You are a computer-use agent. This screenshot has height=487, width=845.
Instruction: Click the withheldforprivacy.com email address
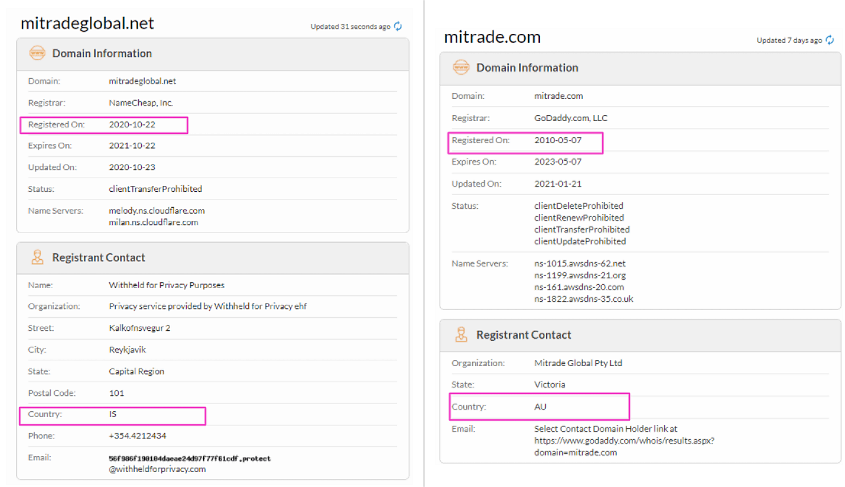pos(157,469)
